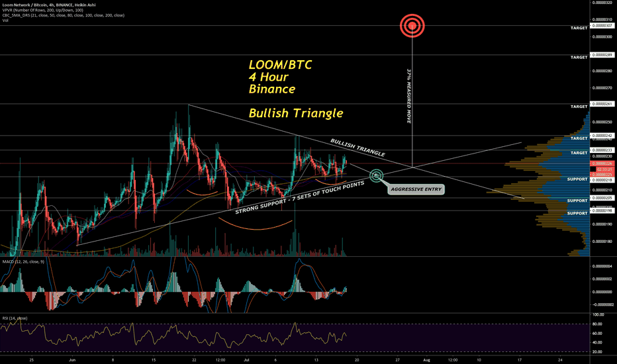Click 40.00 on the RSI axis
Screen dimensions: 617x364
597,342
